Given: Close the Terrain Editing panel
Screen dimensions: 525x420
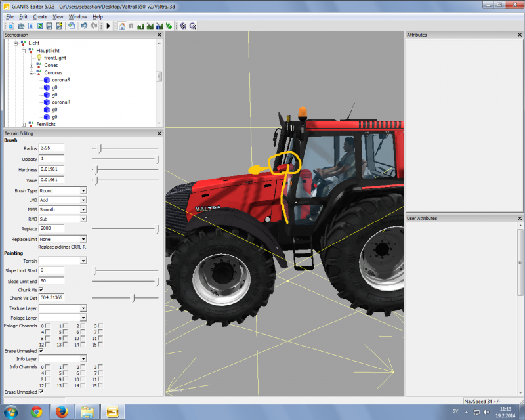Looking at the screenshot, I should pyautogui.click(x=159, y=133).
